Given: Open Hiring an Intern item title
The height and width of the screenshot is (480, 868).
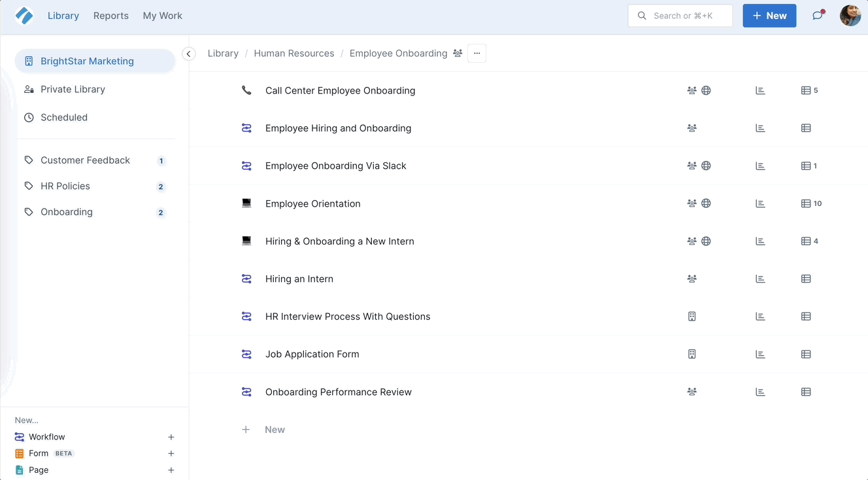Looking at the screenshot, I should click(x=299, y=279).
